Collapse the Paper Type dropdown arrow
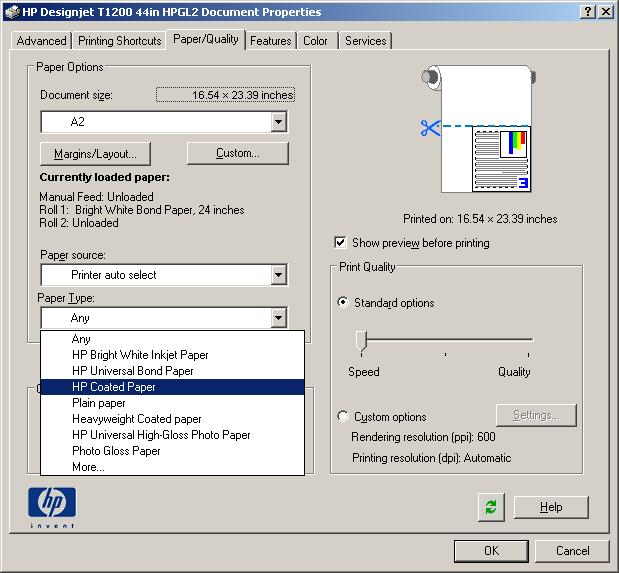Screen dimensions: 619x573 click(279, 318)
